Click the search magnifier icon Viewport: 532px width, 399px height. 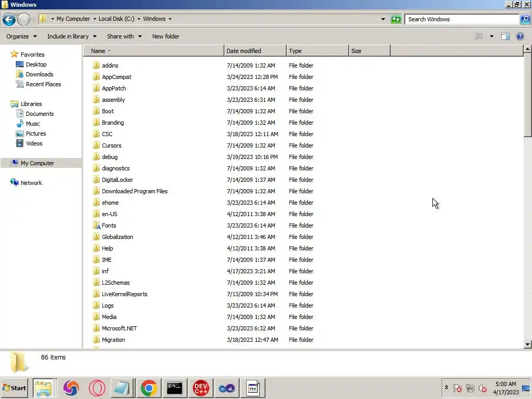click(525, 19)
